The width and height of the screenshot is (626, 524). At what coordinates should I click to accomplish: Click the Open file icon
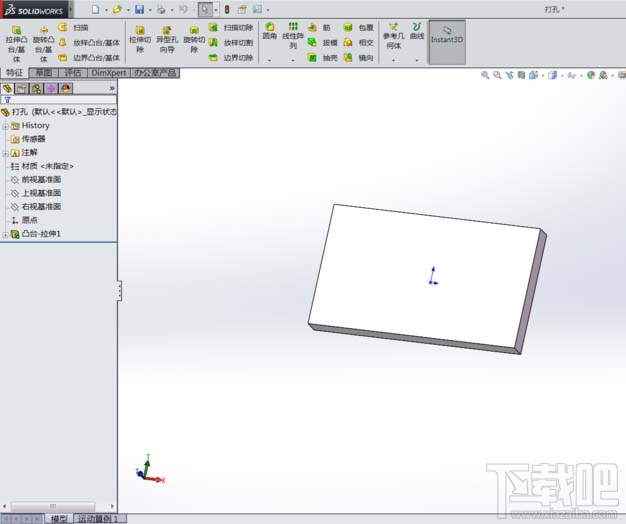pos(117,9)
